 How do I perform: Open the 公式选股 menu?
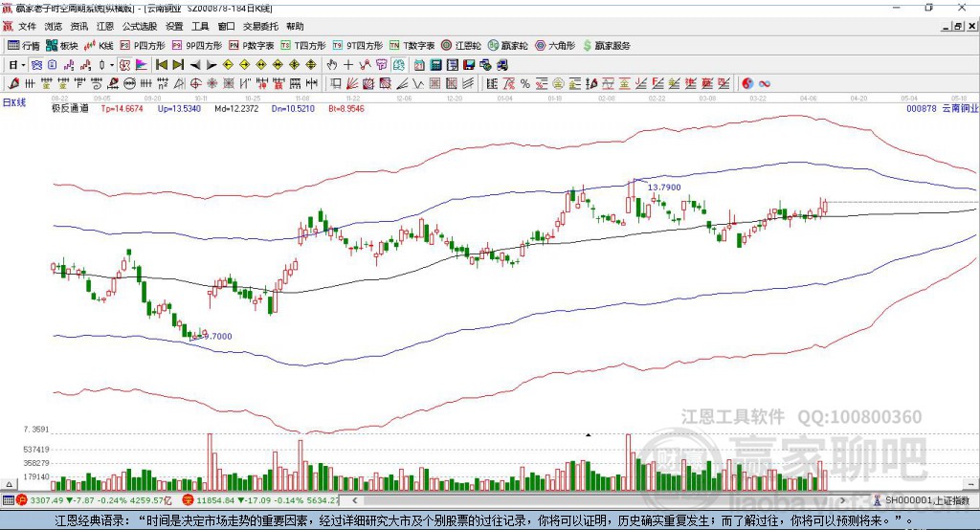pyautogui.click(x=140, y=26)
